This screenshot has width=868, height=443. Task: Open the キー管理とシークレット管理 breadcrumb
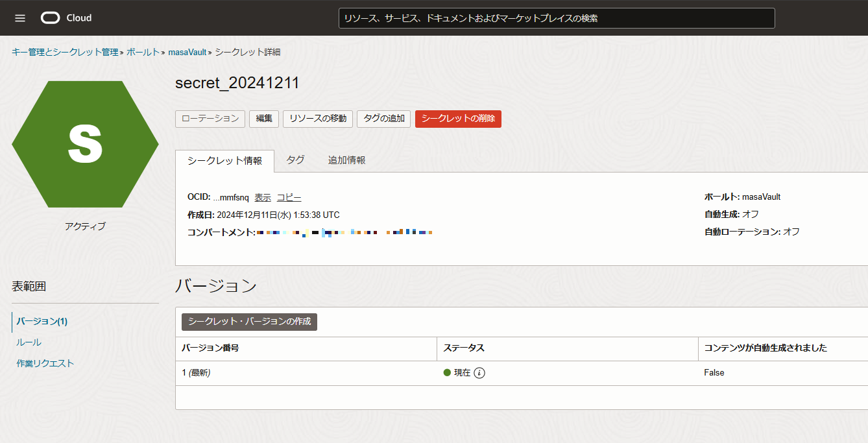(65, 52)
